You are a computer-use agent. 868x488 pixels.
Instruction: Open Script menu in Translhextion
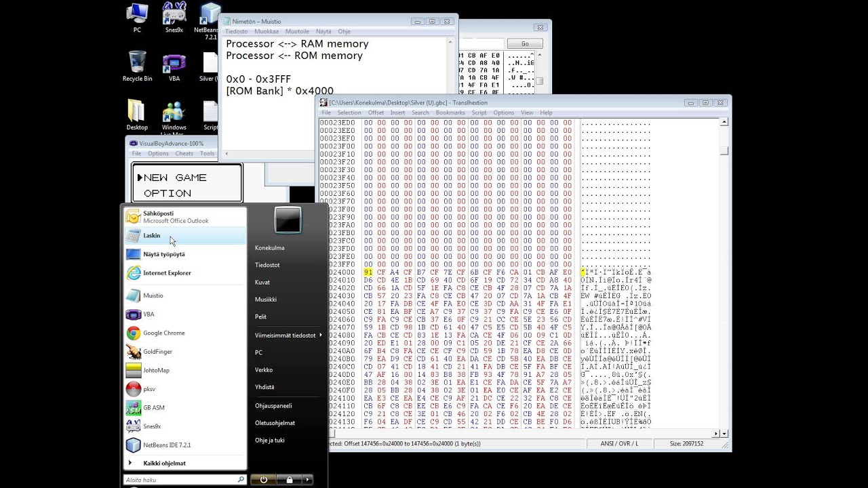click(479, 113)
